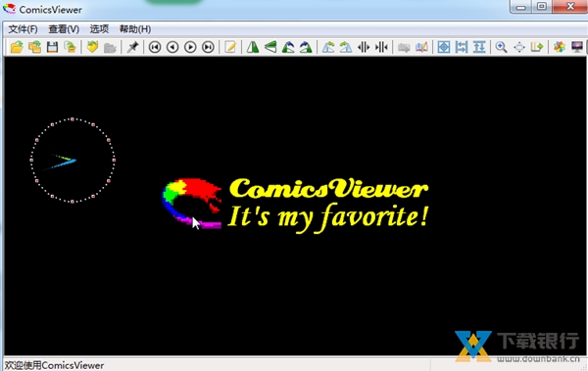Click the light blue rotate right icon
588x371 pixels.
click(346, 47)
